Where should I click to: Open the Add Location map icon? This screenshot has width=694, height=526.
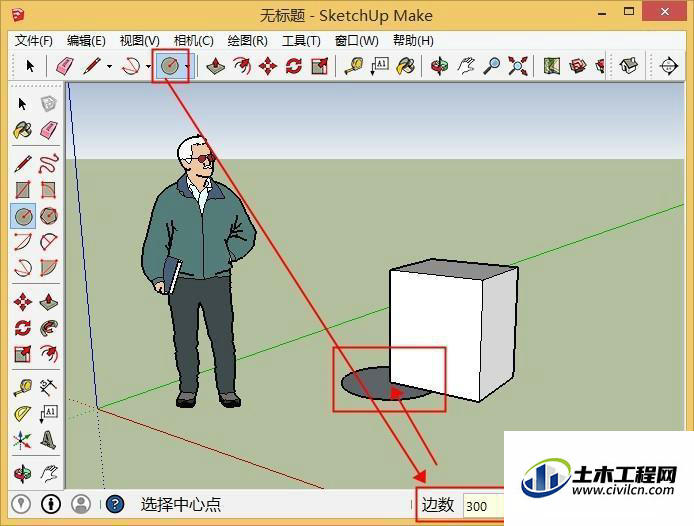552,66
